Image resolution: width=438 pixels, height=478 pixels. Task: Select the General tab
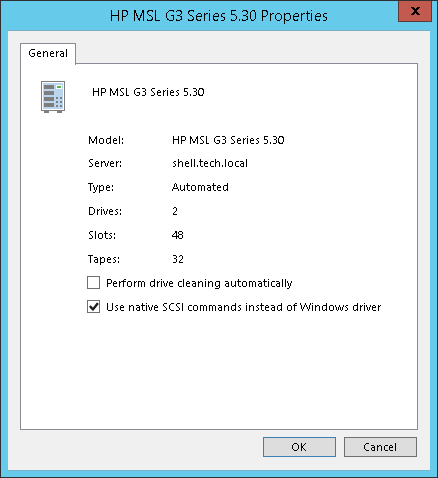[x=48, y=53]
